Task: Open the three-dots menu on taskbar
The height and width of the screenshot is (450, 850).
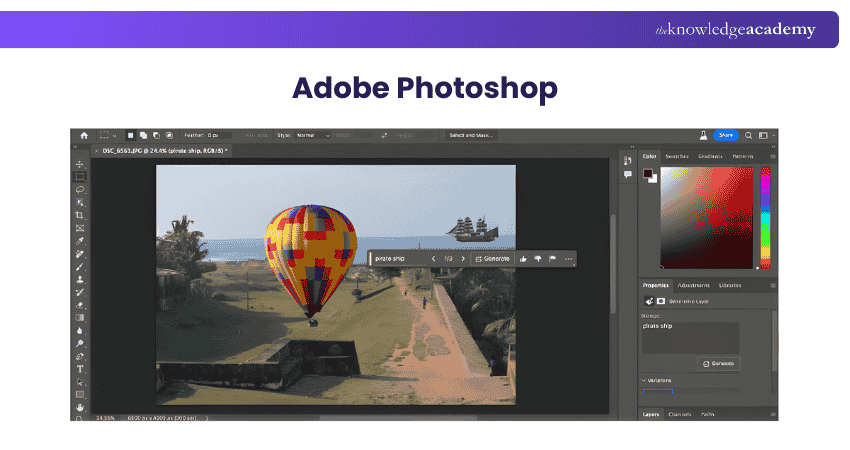Action: point(568,259)
